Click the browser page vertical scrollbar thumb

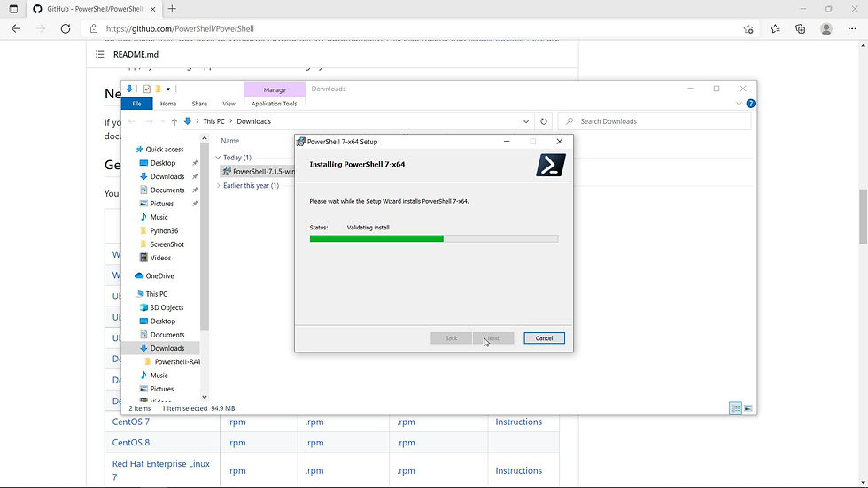(863, 216)
